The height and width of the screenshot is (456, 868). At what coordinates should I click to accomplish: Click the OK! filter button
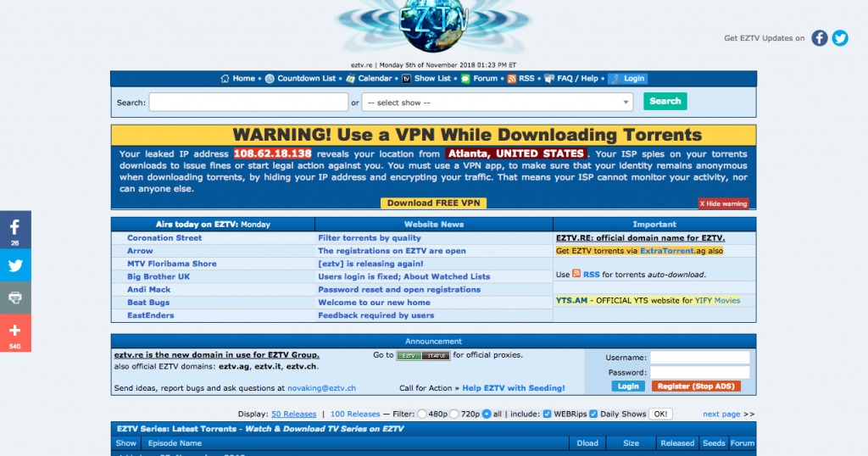660,414
